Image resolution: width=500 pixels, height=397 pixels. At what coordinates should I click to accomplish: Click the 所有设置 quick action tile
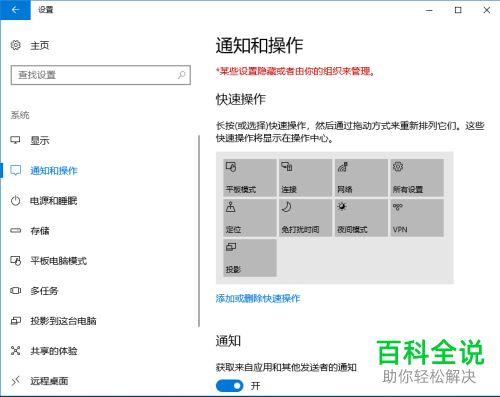click(x=417, y=178)
